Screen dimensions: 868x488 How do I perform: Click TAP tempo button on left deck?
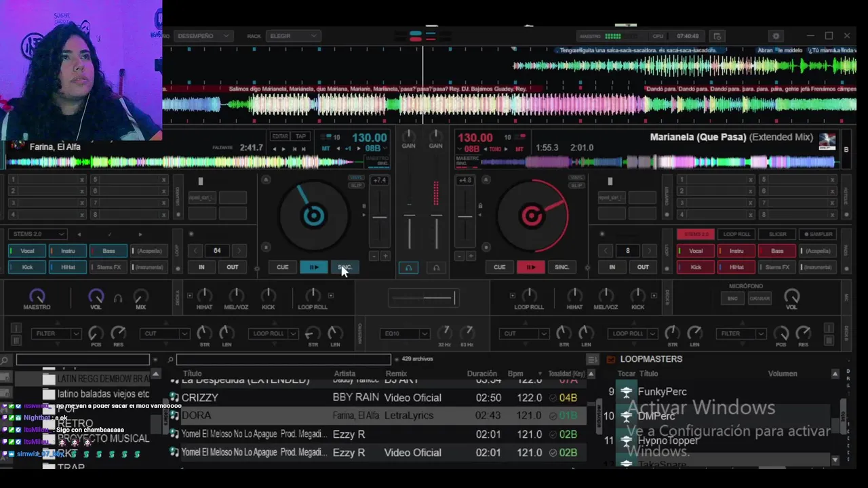300,136
